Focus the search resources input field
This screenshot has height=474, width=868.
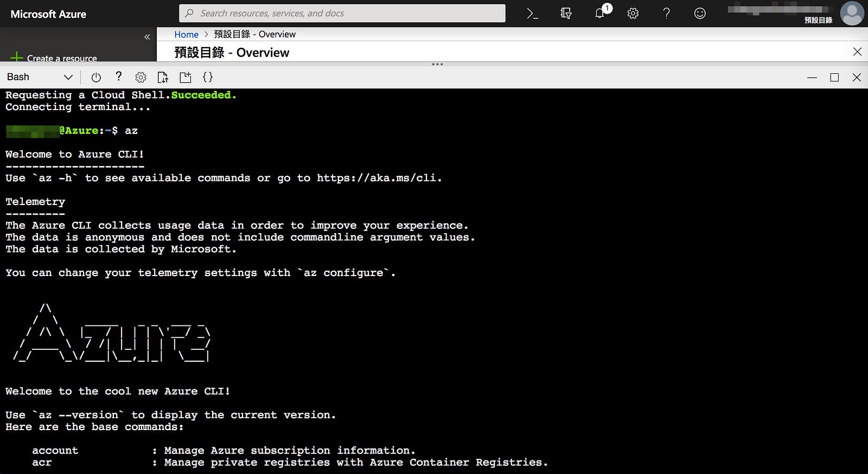coord(342,14)
